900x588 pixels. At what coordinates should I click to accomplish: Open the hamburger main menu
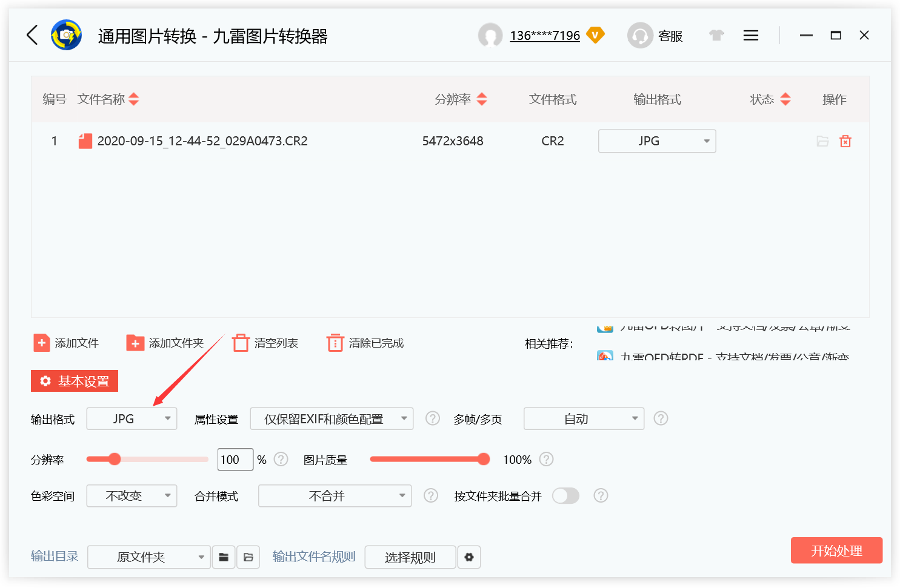pyautogui.click(x=751, y=36)
